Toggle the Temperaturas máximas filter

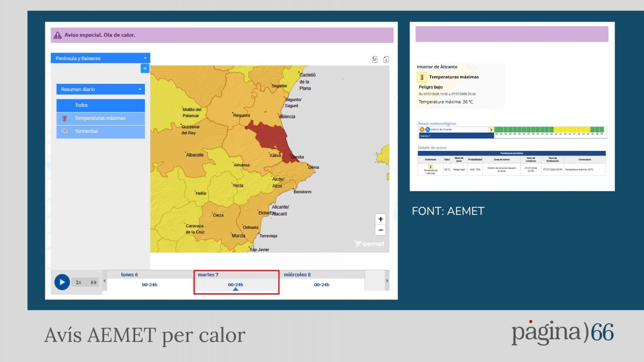click(101, 118)
